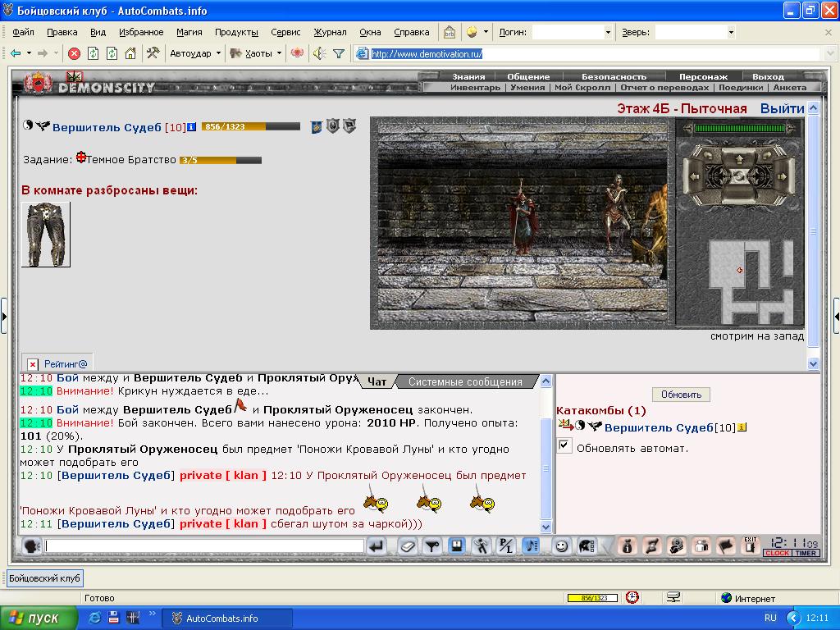Click the funnel filter icon in toolbar
This screenshot has height=630, width=840.
pos(339,53)
